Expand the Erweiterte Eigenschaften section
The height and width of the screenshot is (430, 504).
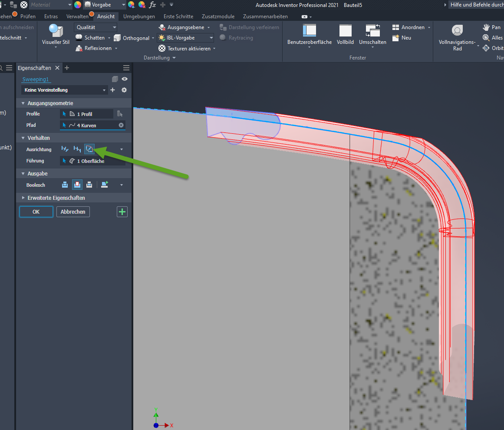pyautogui.click(x=56, y=198)
